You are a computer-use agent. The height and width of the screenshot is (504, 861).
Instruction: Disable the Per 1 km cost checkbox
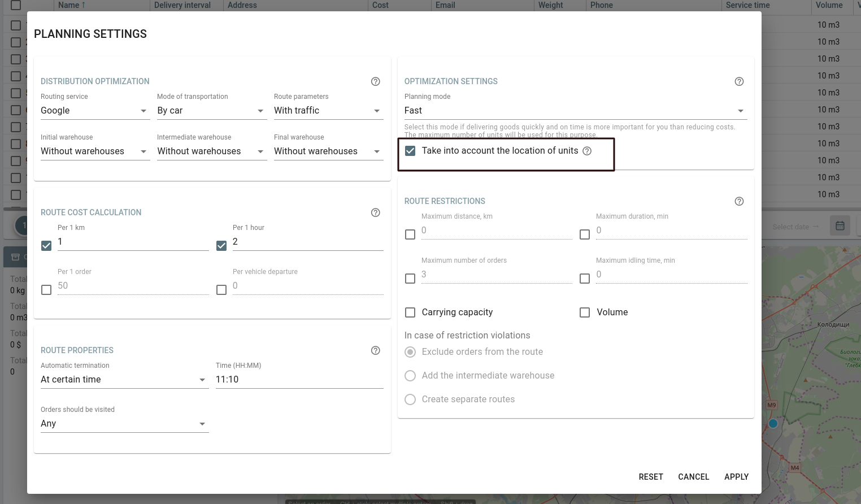(46, 246)
